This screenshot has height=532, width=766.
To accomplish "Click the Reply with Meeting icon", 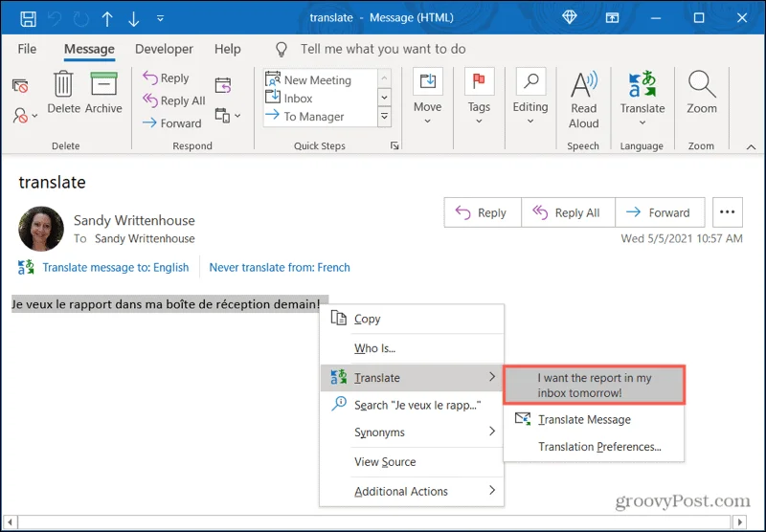I will (223, 85).
